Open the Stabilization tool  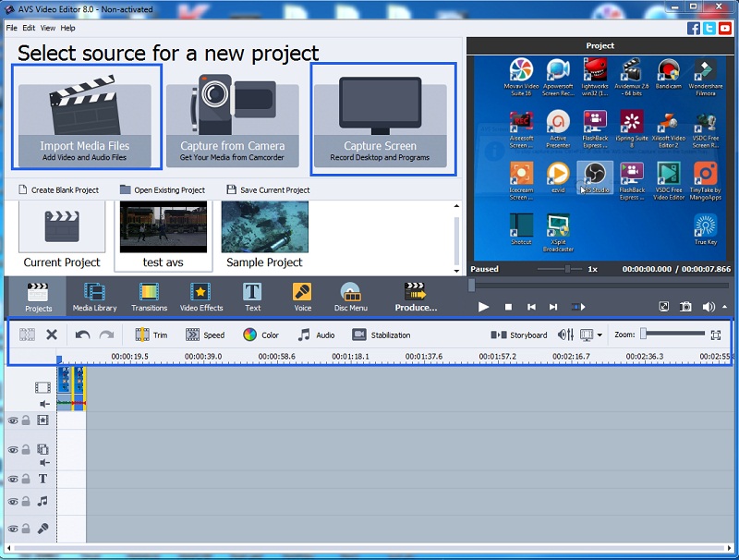click(x=382, y=335)
